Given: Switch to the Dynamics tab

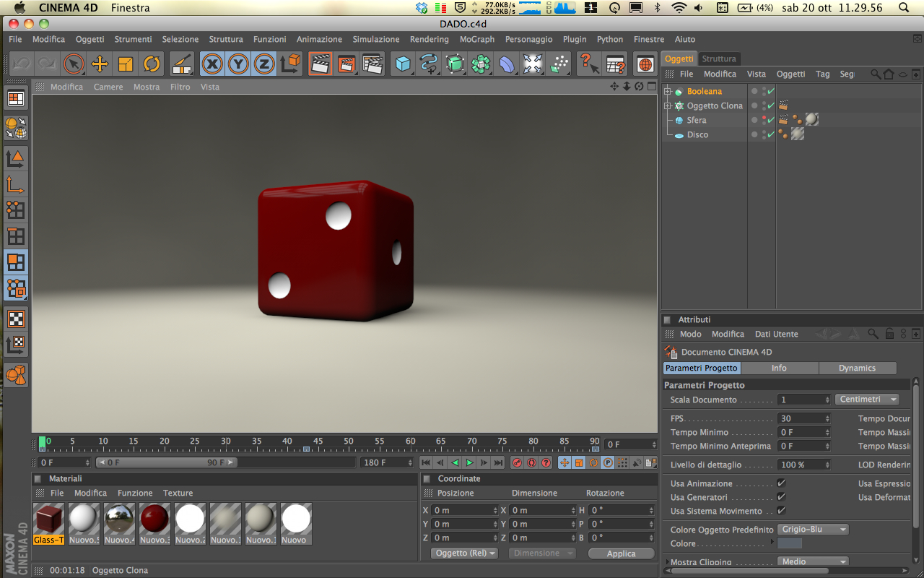Looking at the screenshot, I should point(857,368).
